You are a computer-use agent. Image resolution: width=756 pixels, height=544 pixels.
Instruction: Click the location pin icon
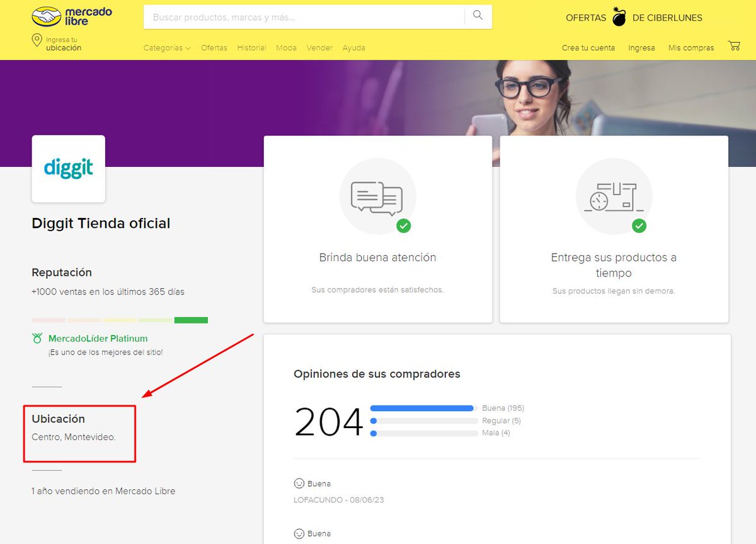click(x=37, y=41)
